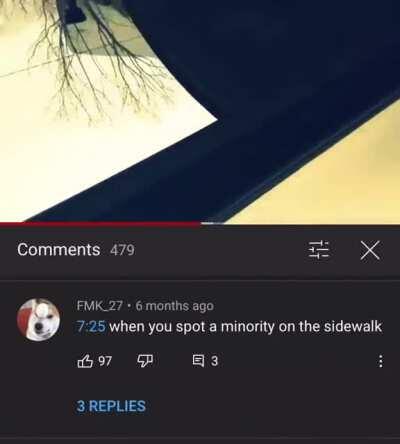
Task: Select the comment text about the sidewalk
Action: (245, 326)
